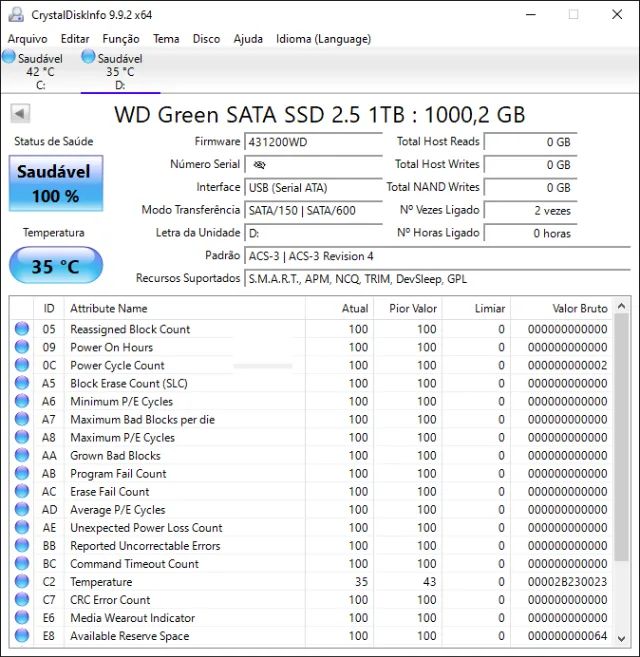Viewport: 640px width, 657px height.
Task: Click the Limiar column header
Action: 476,308
